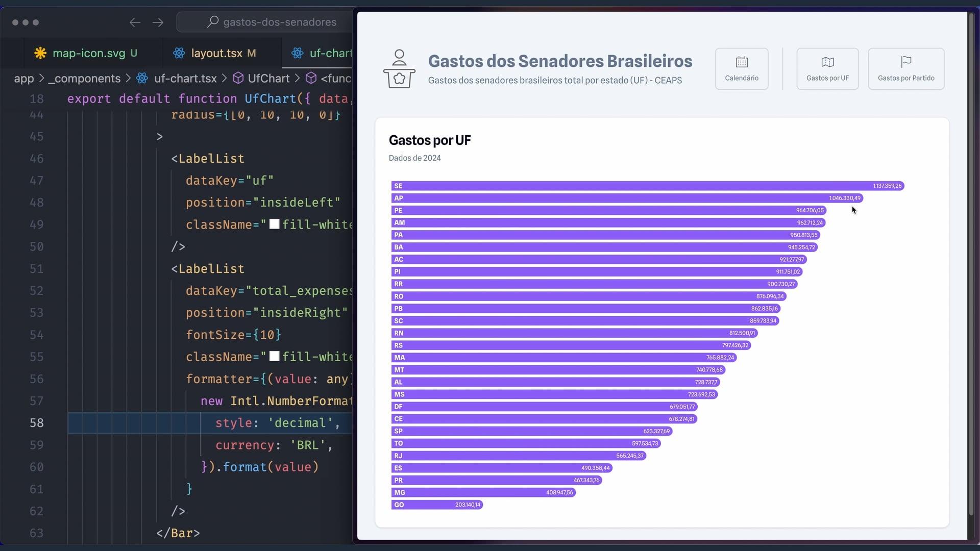Click the React icon on layout.tsx tab

click(179, 53)
